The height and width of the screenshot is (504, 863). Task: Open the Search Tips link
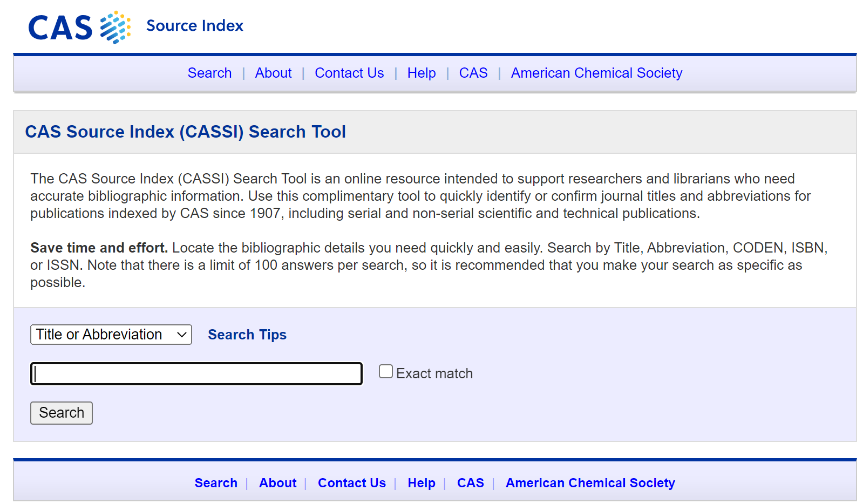point(247,335)
